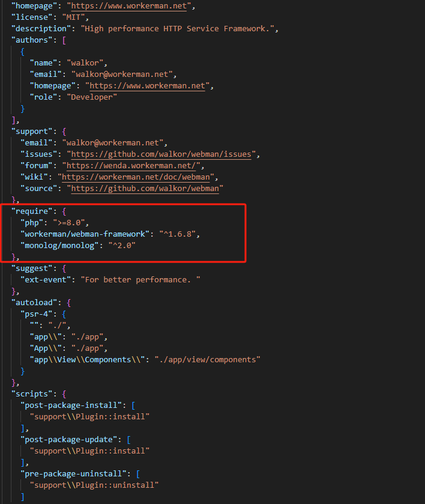Click the authors email value walkor@workerman.net
The height and width of the screenshot is (504, 425).
coord(122,74)
